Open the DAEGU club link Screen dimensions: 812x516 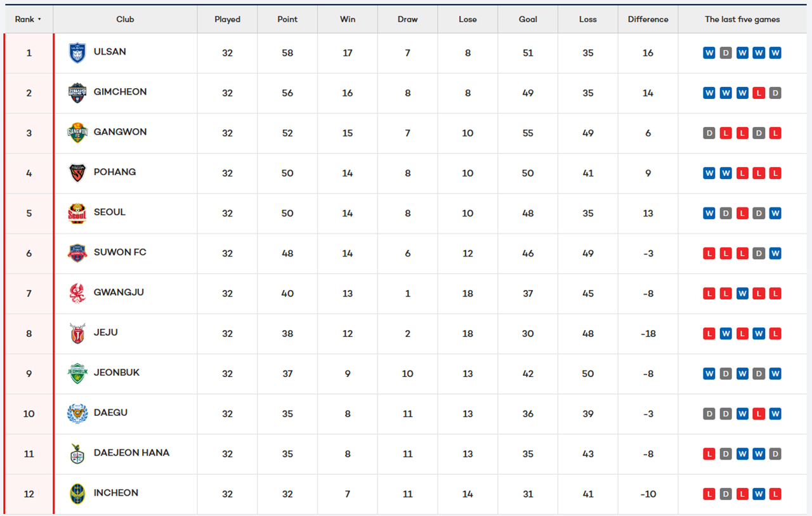tap(110, 413)
